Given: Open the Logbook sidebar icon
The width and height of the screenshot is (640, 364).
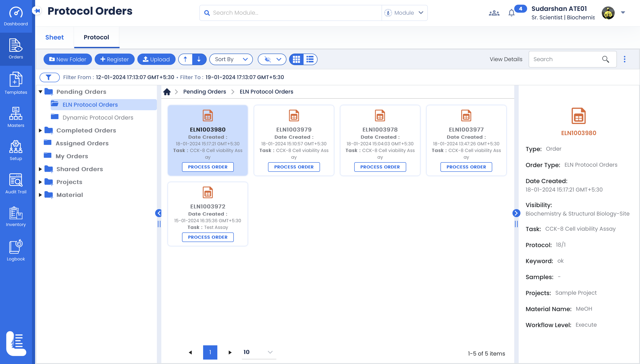Looking at the screenshot, I should (16, 250).
